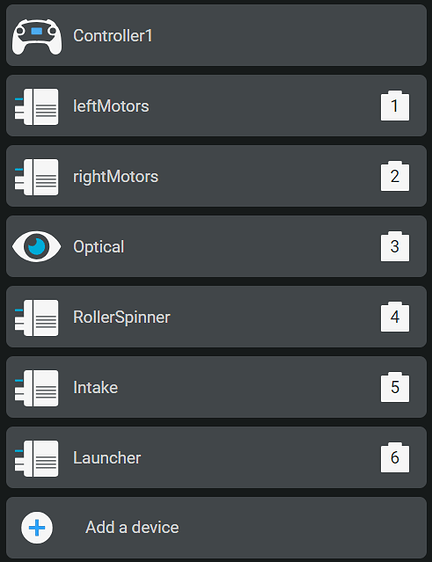432x562 pixels.
Task: Open the Launcher device label
Action: (107, 458)
